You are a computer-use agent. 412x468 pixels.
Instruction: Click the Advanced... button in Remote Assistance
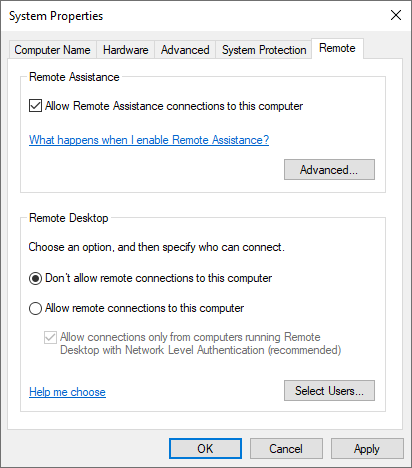coord(329,170)
